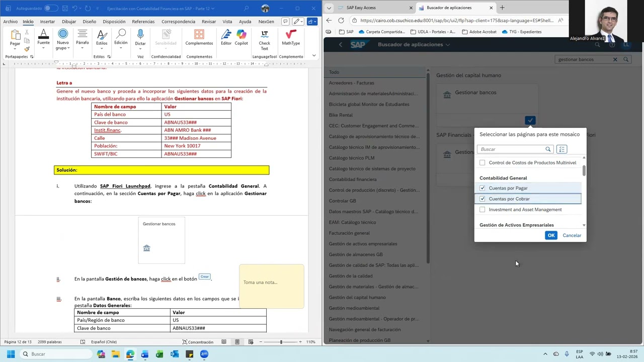644x362 pixels.
Task: Switch to the Insertar ribbon tab
Action: [47, 22]
